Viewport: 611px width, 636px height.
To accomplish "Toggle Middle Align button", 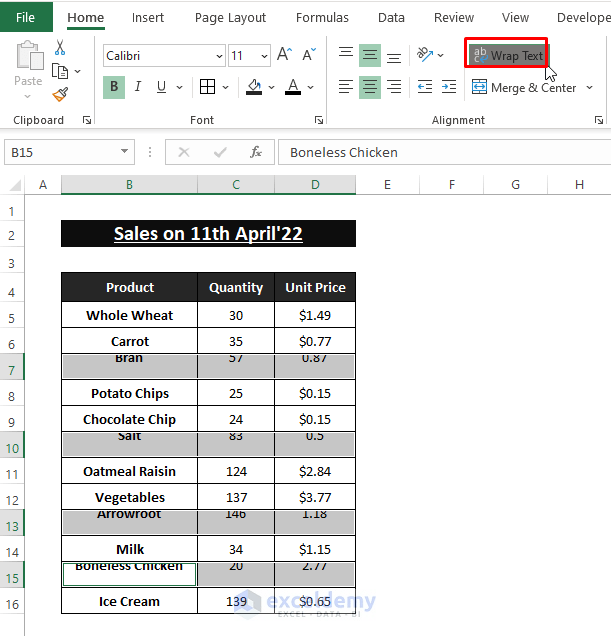I will tap(370, 54).
